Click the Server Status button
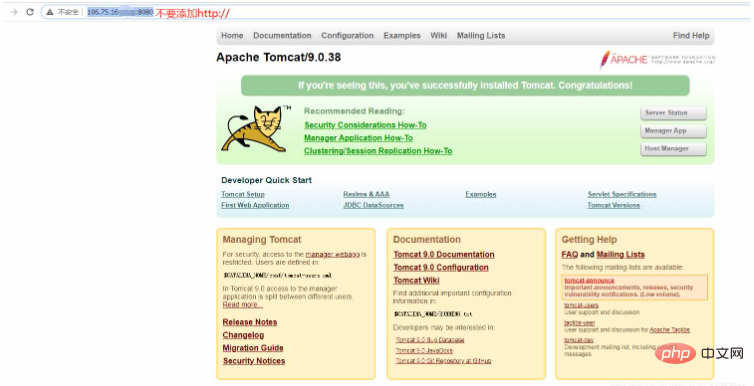The width and height of the screenshot is (754, 386). point(673,113)
